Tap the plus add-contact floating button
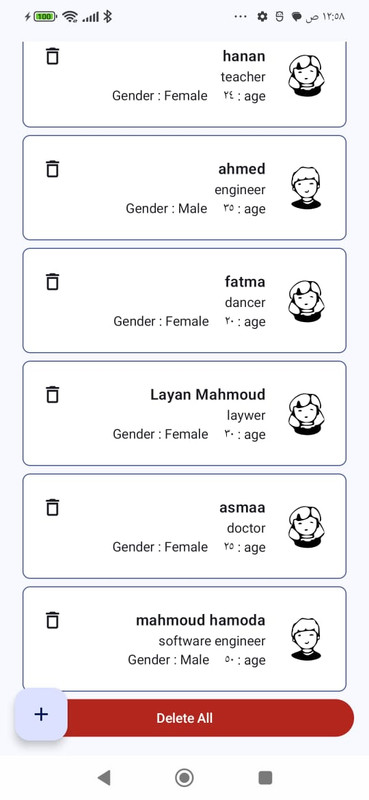Image resolution: width=369 pixels, height=800 pixels. 41,714
